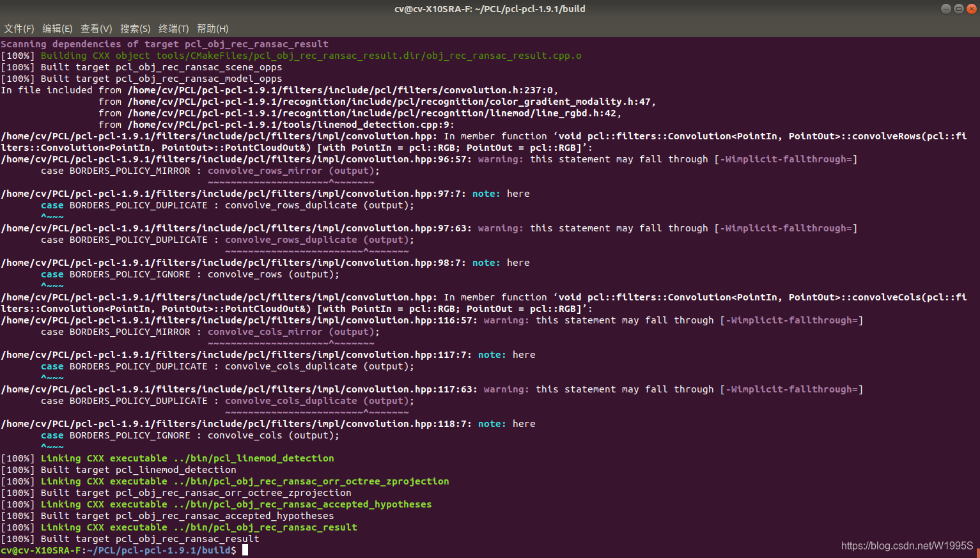Screen dimensions: 980x558
Task: Close the terminal window
Action: pyautogui.click(x=972, y=8)
